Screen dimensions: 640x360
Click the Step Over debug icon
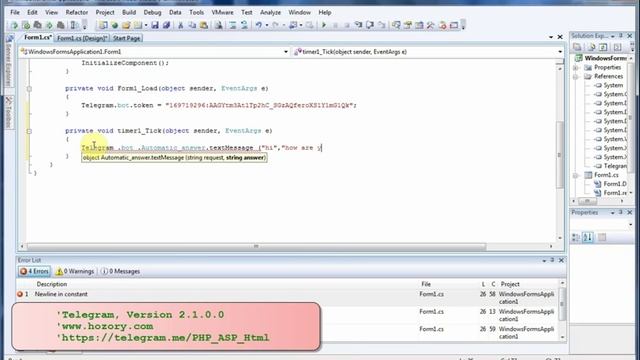370,25
